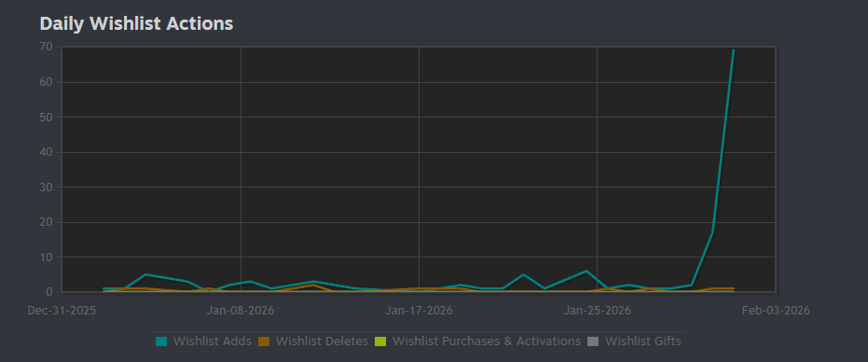Click the Jan-08-2026 axis date label
Screen dimensions: 868x362
(x=241, y=311)
